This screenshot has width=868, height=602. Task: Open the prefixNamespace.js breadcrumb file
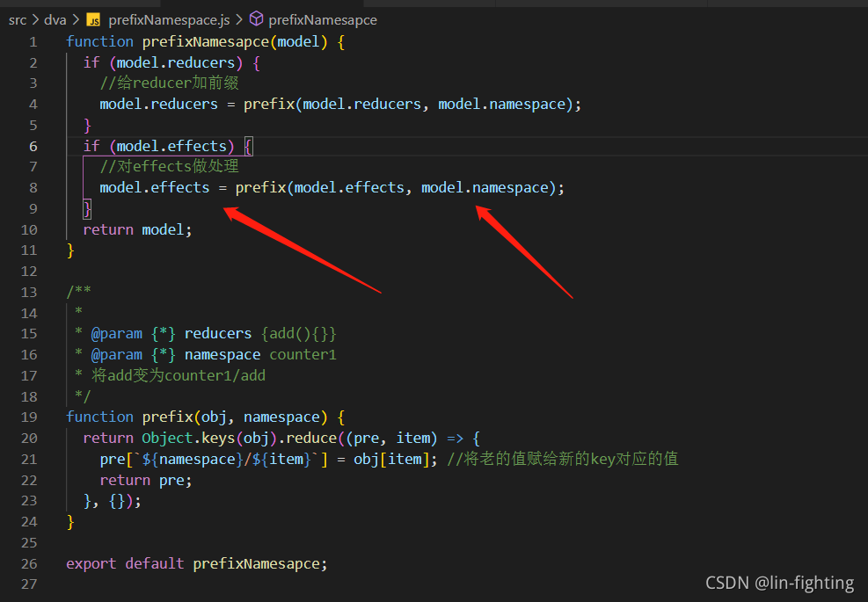pos(169,20)
